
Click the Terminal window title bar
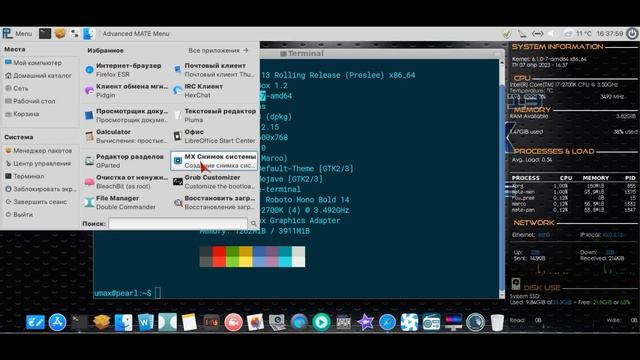coord(382,53)
